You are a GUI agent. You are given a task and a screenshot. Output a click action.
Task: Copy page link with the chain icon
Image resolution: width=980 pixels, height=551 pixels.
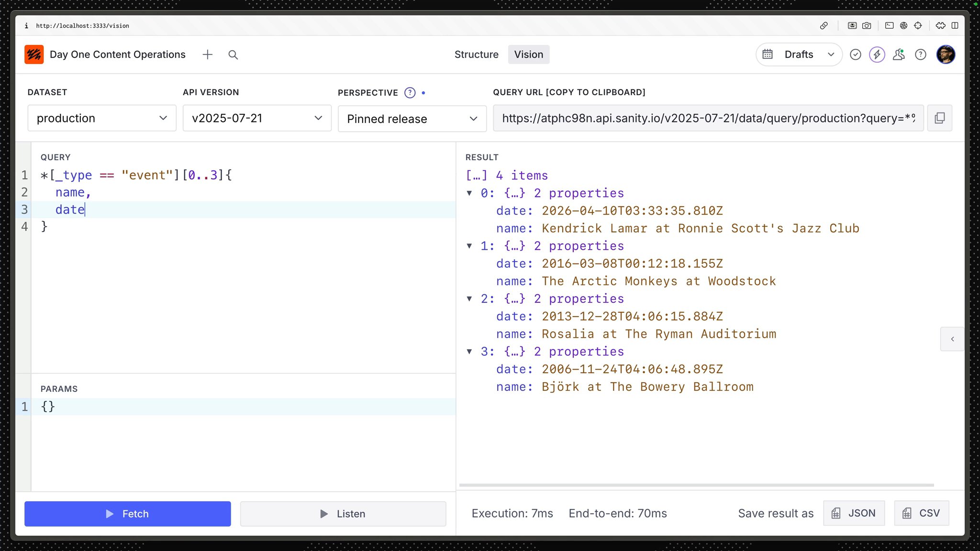pos(824,26)
